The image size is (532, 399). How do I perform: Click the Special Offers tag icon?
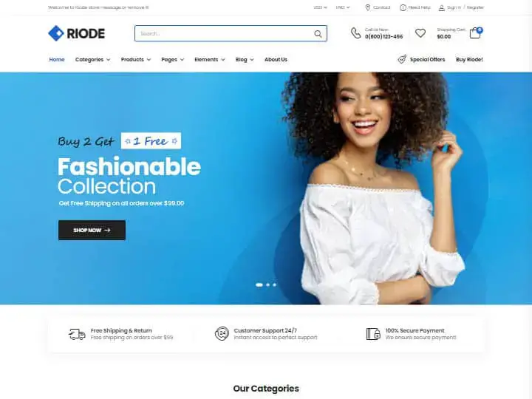coord(402,59)
